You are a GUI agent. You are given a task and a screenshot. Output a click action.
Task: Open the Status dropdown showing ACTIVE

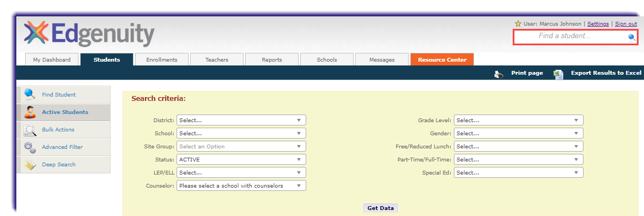241,159
